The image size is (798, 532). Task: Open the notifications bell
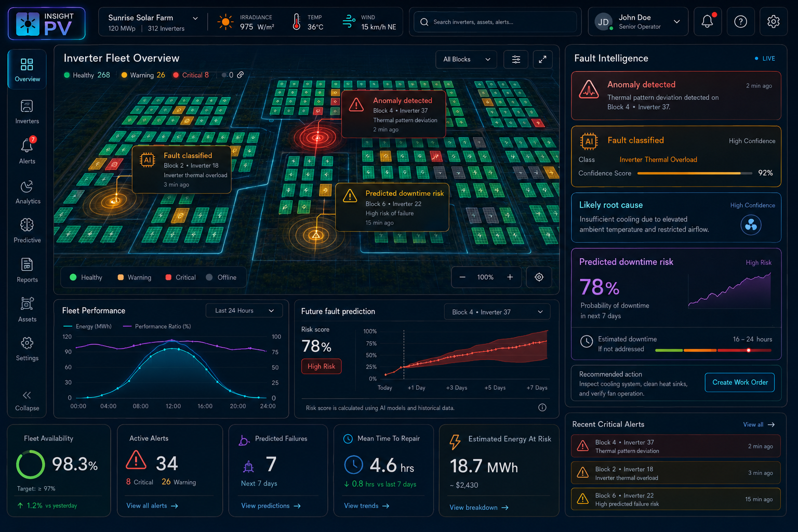pos(707,21)
